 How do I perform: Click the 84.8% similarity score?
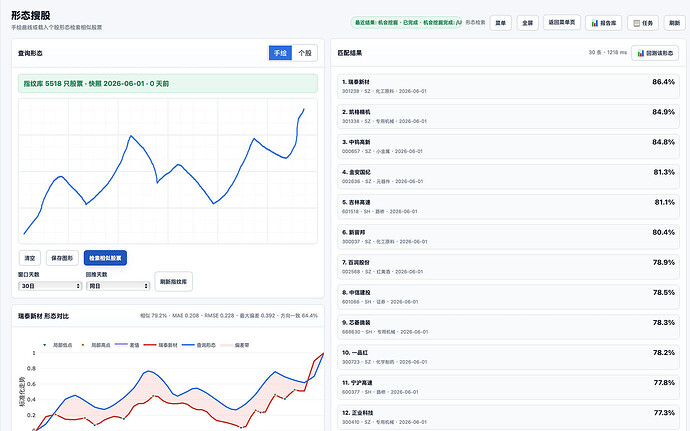click(x=664, y=142)
